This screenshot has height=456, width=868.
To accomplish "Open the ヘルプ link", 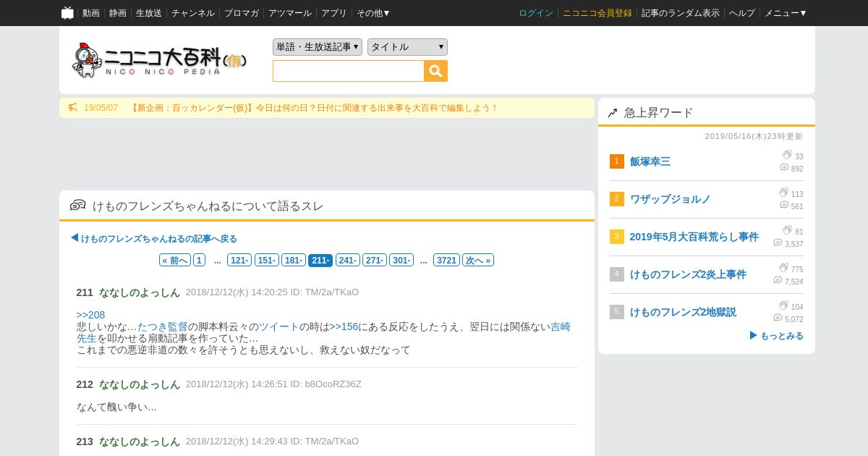I will 742,13.
